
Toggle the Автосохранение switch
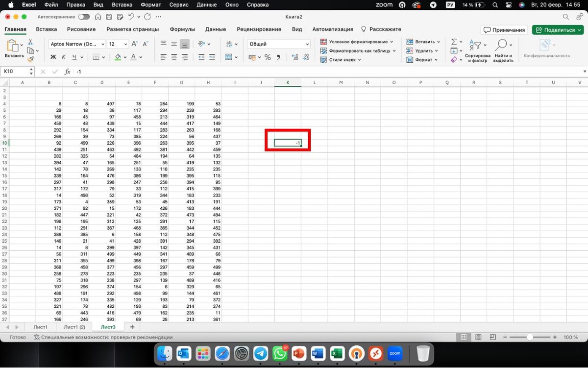pyautogui.click(x=84, y=17)
